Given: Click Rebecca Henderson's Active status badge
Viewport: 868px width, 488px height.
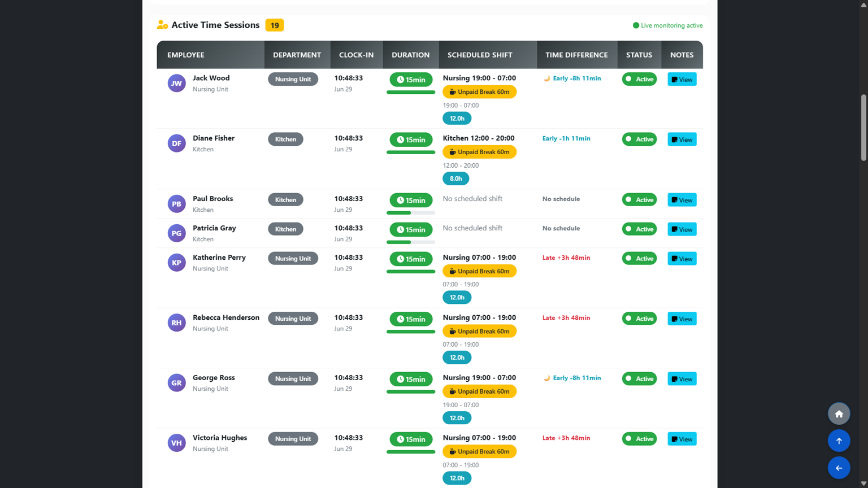Looking at the screenshot, I should tap(639, 319).
